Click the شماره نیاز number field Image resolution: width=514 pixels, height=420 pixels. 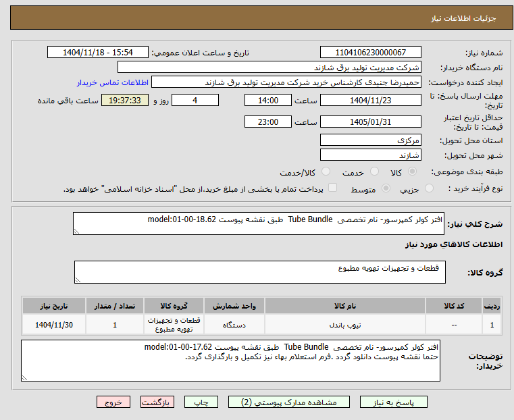370,53
